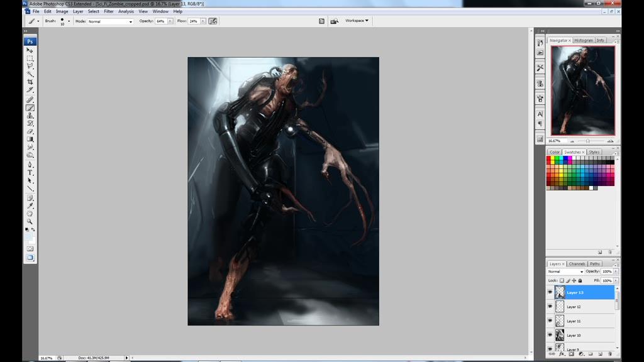This screenshot has height=362, width=644.
Task: Hide Layer 13 visibility eye
Action: coord(550,292)
